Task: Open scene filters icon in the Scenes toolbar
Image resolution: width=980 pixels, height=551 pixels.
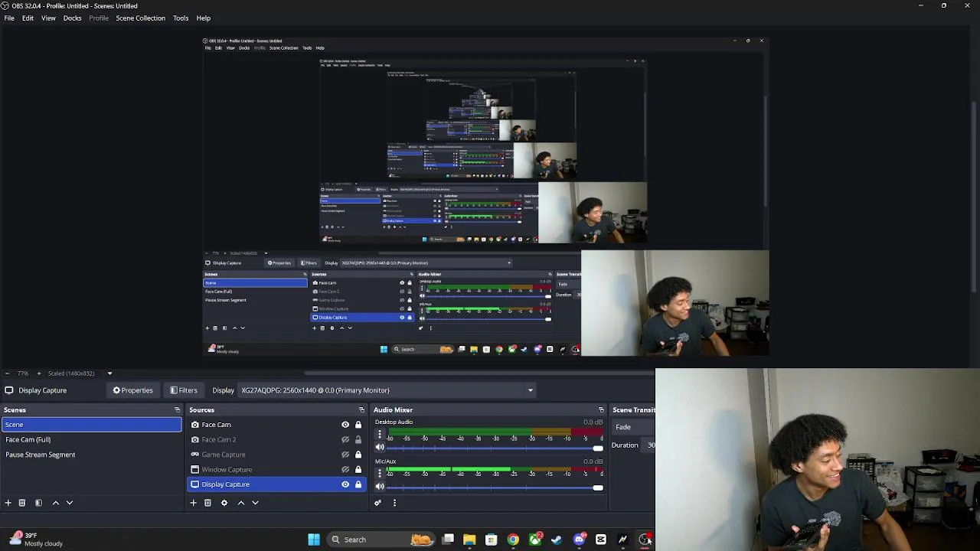Action: [38, 503]
